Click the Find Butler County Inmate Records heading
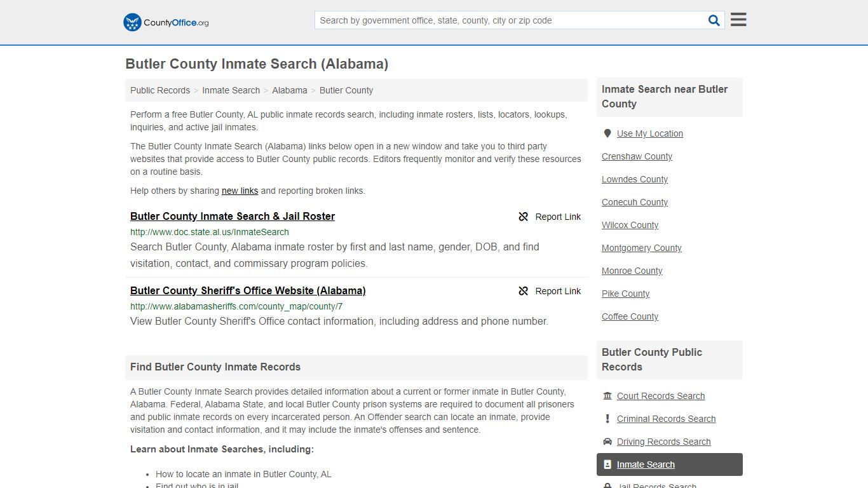The width and height of the screenshot is (868, 488). click(215, 367)
